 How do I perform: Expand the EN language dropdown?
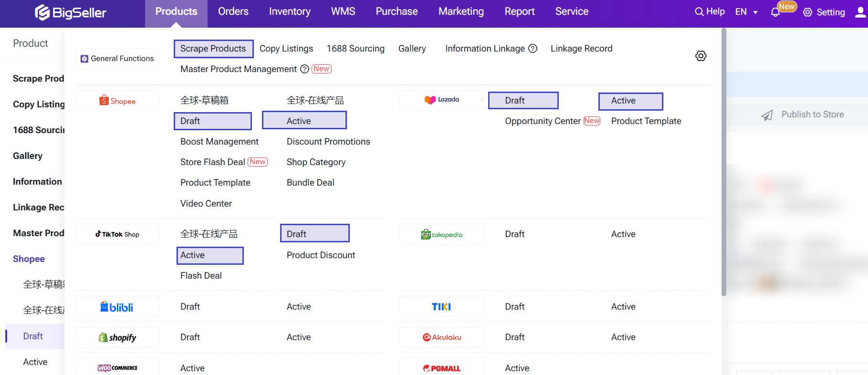click(x=746, y=12)
